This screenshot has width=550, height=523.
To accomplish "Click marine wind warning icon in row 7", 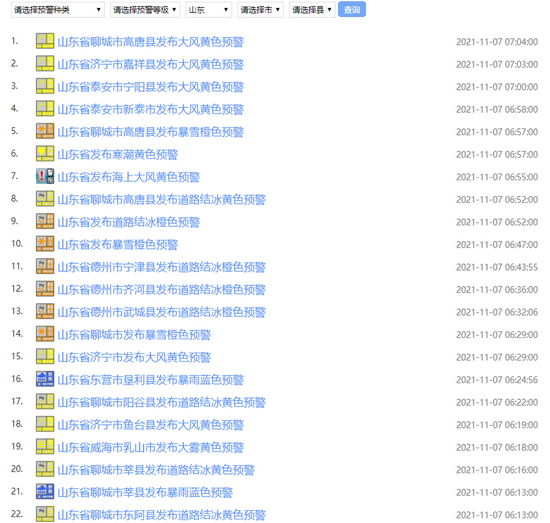I will pyautogui.click(x=45, y=176).
